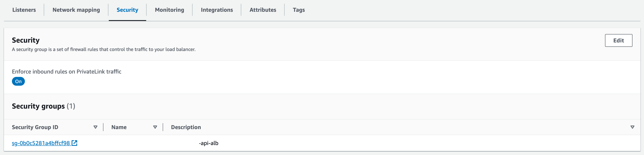Click the Security groups (1) heading
Screen dimensions: 644x155
tap(44, 106)
